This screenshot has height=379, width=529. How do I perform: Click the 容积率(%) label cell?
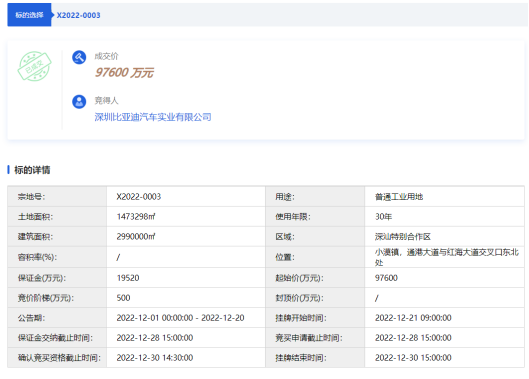(57, 257)
